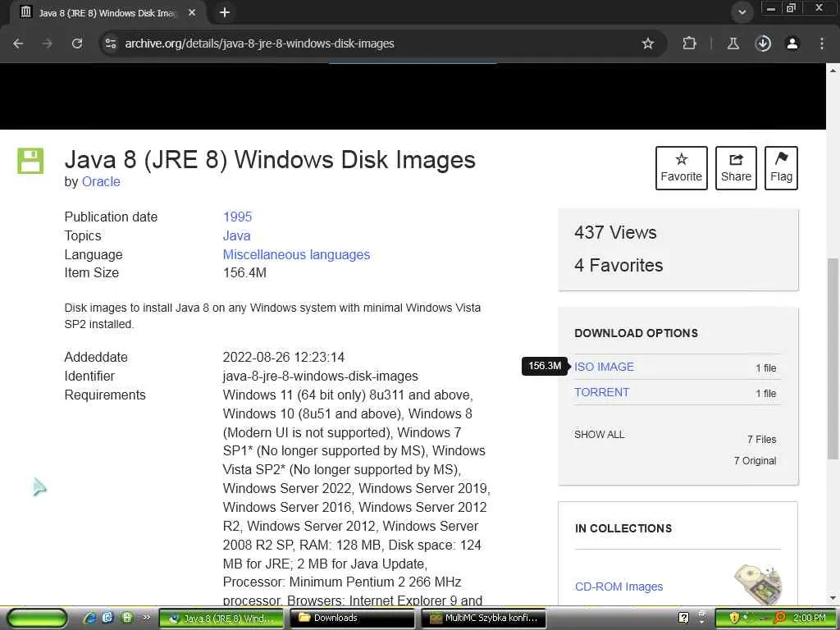Click the address bar URL
This screenshot has width=840, height=630.
259,43
